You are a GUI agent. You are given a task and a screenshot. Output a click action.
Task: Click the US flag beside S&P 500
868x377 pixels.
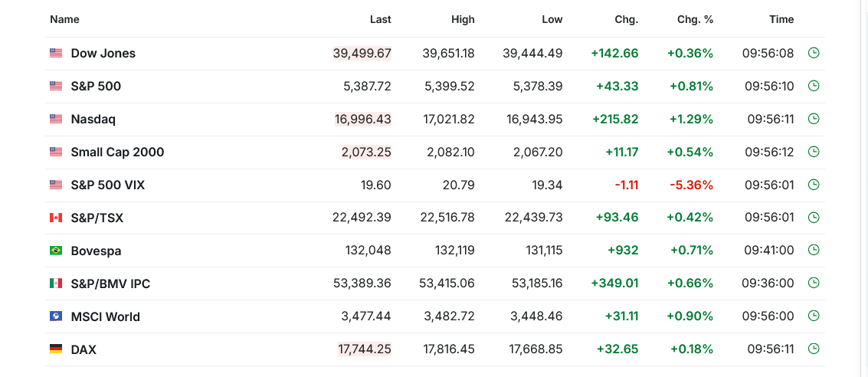click(56, 86)
